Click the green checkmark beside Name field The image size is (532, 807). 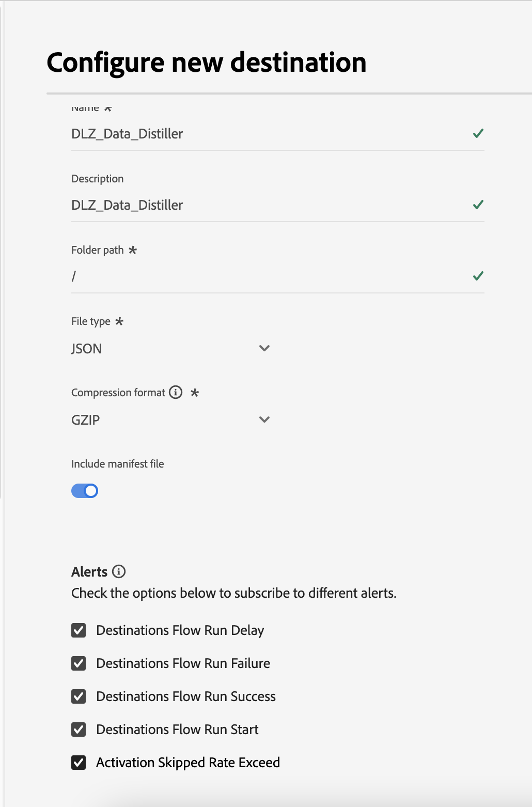(478, 133)
